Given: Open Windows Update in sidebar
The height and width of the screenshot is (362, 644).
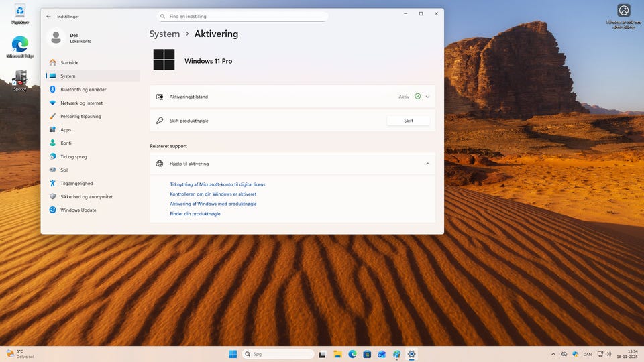Looking at the screenshot, I should 78,210.
